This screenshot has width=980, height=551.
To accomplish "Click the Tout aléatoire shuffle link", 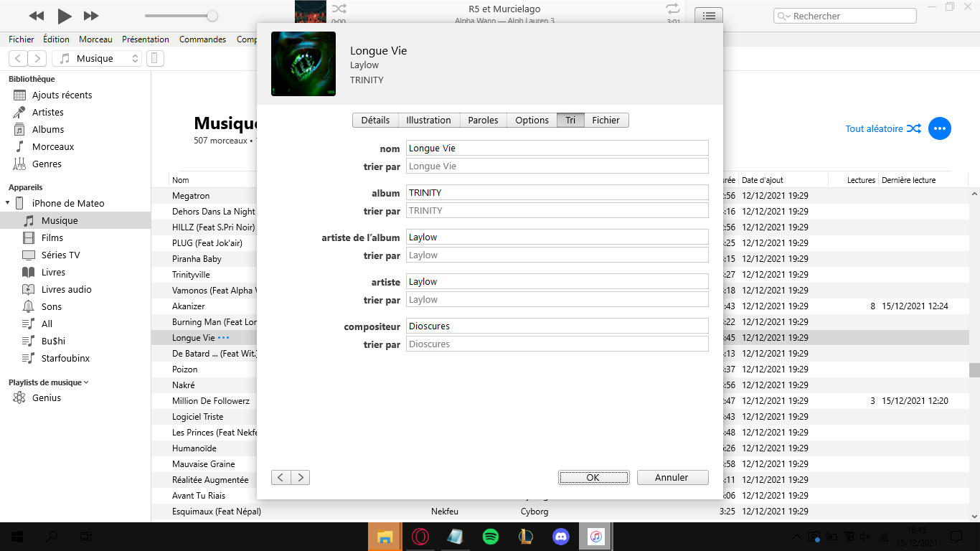I will tap(883, 129).
